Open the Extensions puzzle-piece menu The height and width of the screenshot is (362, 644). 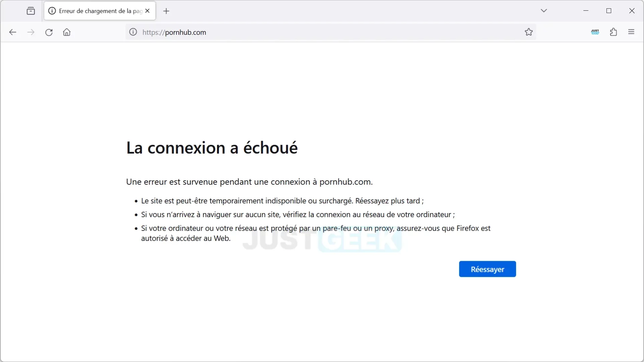pyautogui.click(x=613, y=32)
